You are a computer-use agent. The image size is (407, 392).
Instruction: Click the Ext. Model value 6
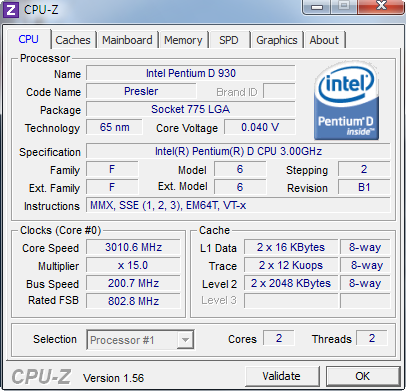pos(240,187)
